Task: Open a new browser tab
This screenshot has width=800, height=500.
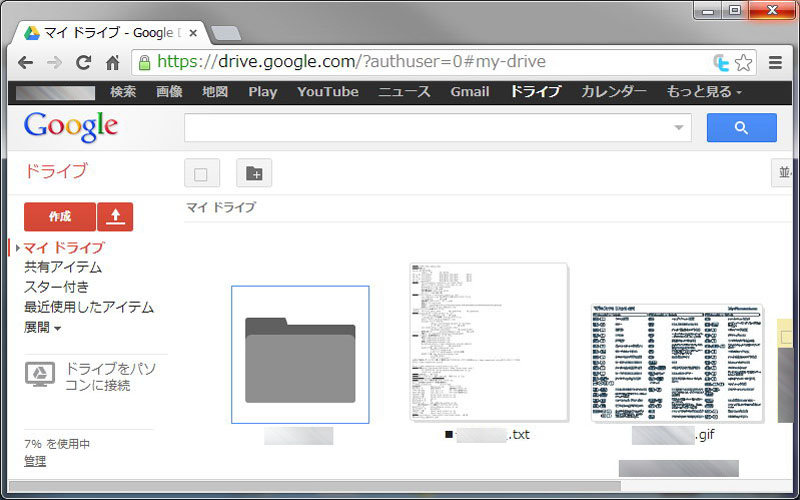Action: [x=226, y=33]
